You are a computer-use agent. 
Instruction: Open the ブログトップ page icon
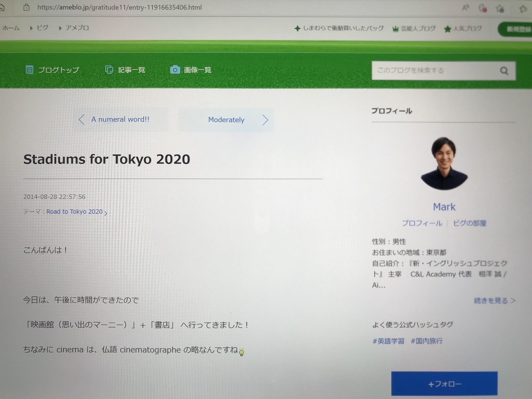pos(30,69)
